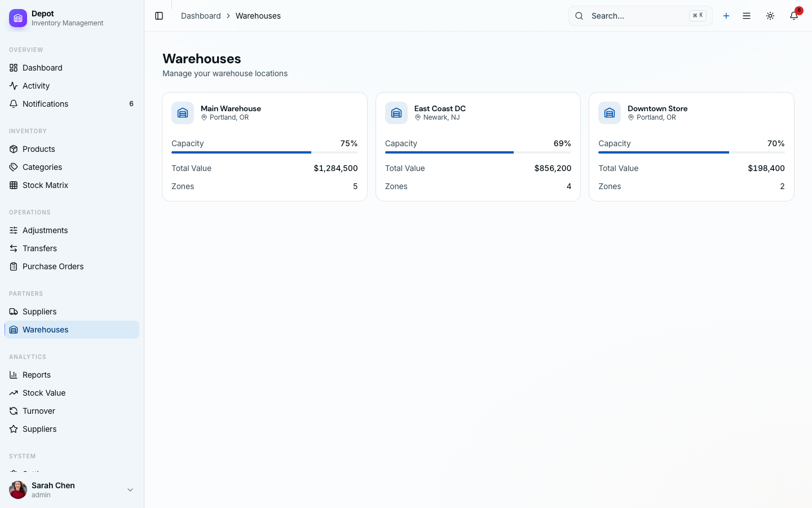Click the Search input field
This screenshot has width=812, height=508.
(637, 16)
